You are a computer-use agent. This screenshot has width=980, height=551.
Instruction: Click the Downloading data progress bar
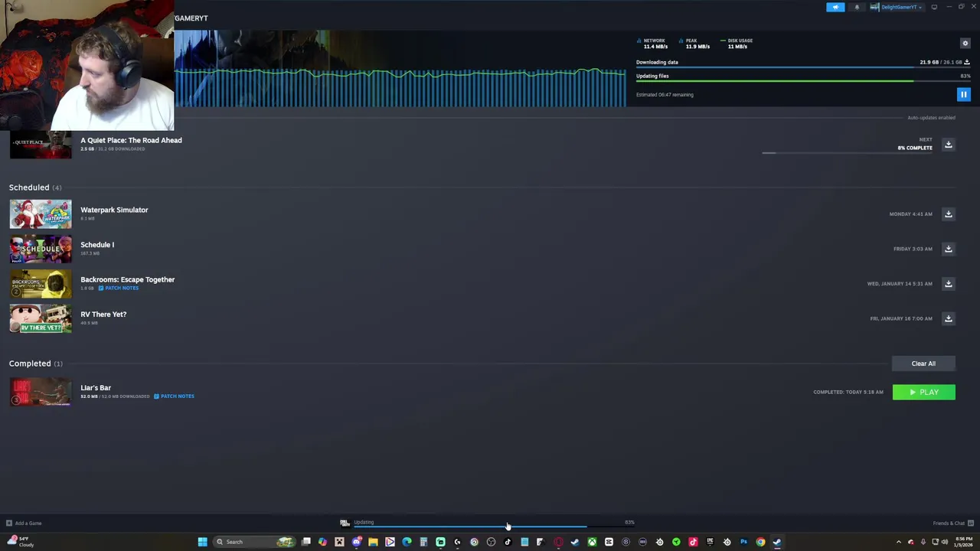click(803, 68)
